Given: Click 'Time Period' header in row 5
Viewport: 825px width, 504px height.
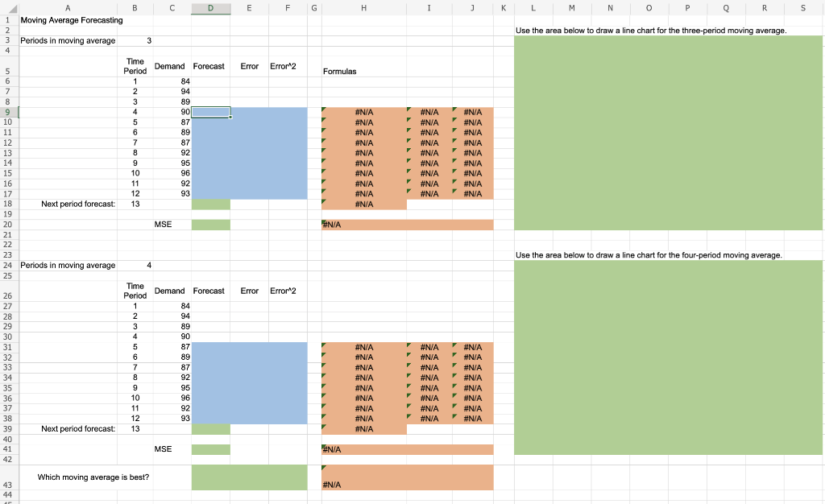Looking at the screenshot, I should [135, 66].
